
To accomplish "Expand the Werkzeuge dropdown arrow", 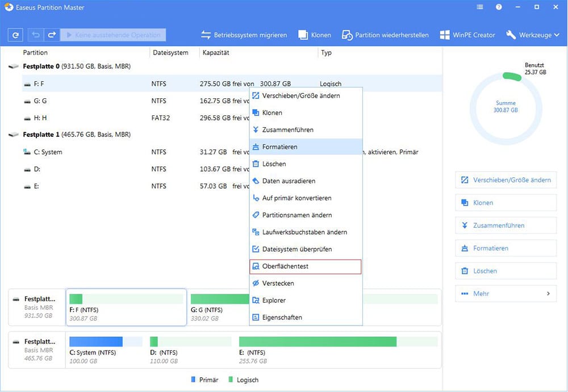I will click(x=557, y=35).
